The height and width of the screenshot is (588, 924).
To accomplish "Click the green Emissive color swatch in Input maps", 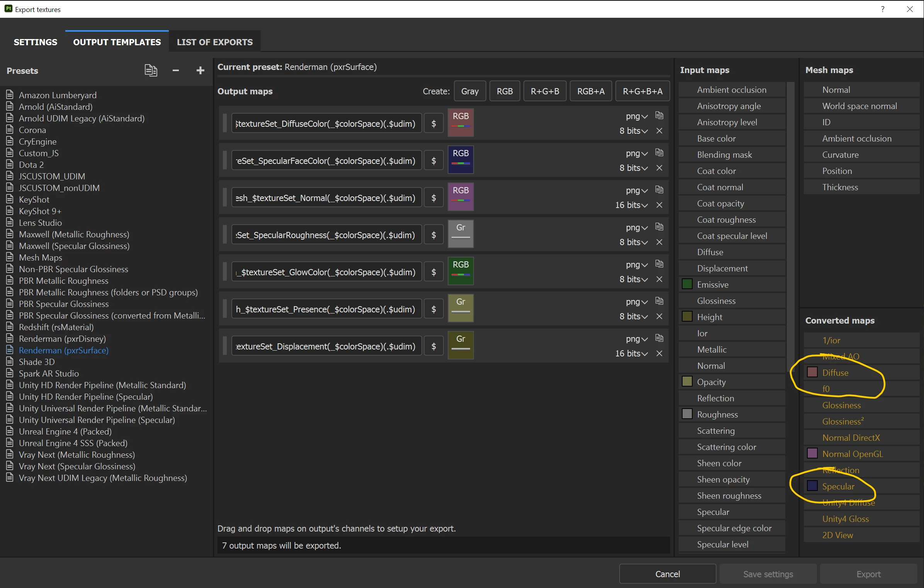I will 687,284.
